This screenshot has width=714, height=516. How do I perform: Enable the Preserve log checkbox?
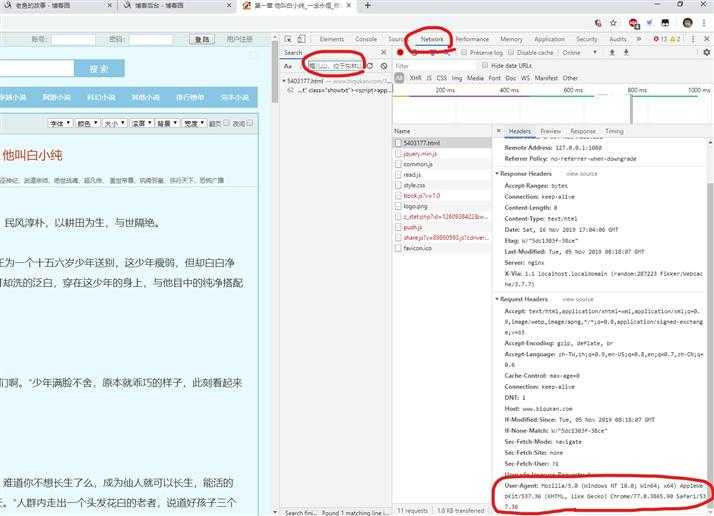(464, 52)
